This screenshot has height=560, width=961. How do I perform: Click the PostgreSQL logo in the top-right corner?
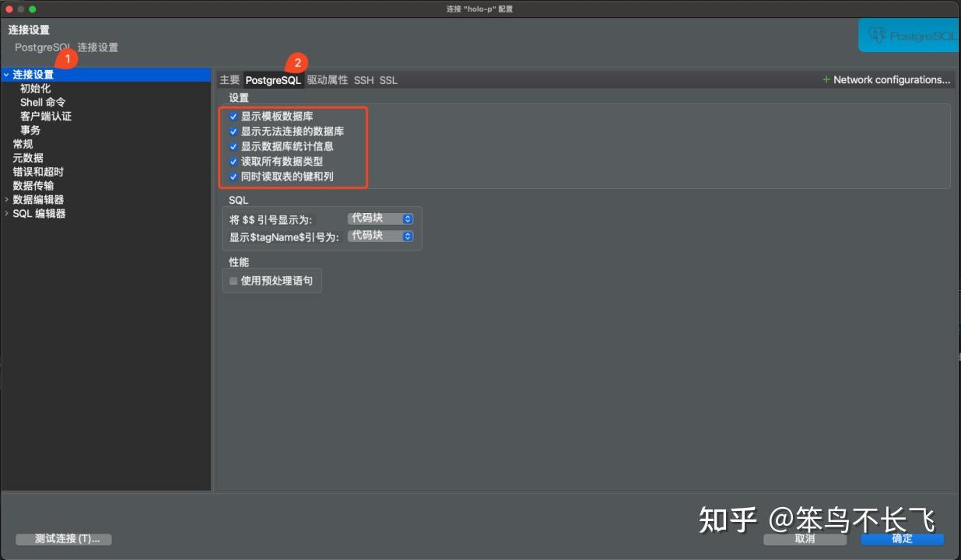[x=907, y=34]
